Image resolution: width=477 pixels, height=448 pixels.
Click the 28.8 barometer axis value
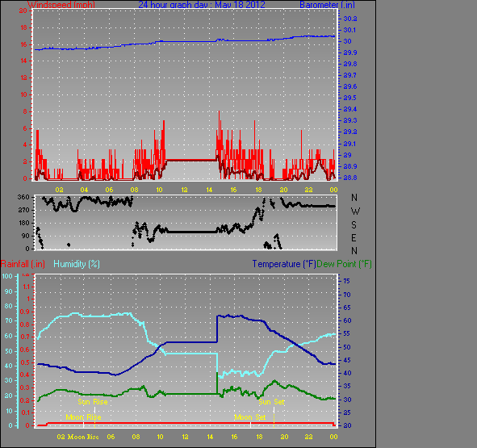point(349,178)
